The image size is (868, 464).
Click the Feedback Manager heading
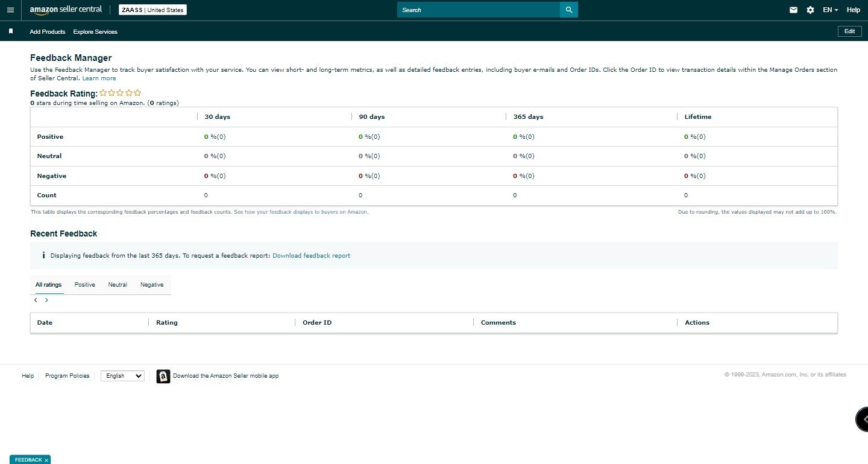(71, 58)
